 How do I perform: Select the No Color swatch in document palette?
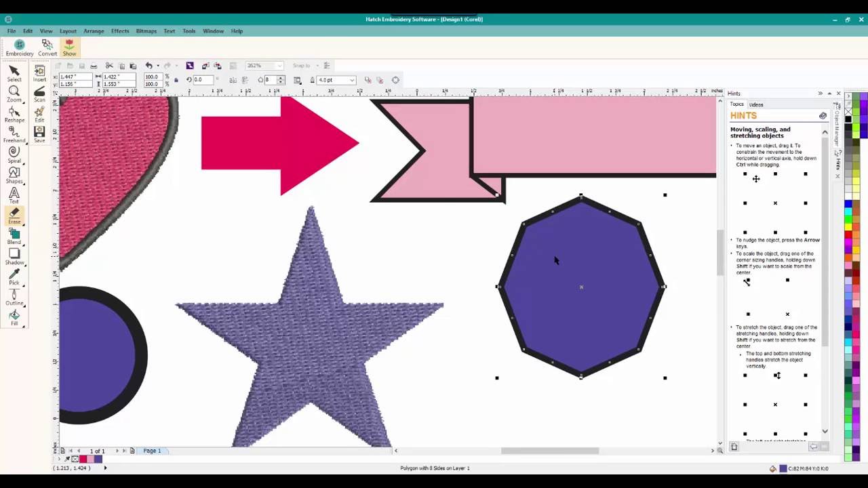(75, 459)
